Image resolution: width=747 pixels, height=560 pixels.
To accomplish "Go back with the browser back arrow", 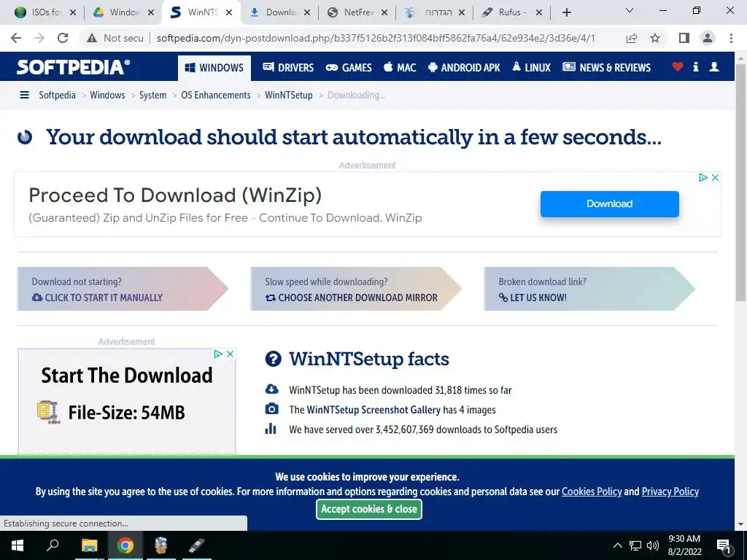I will tap(16, 38).
